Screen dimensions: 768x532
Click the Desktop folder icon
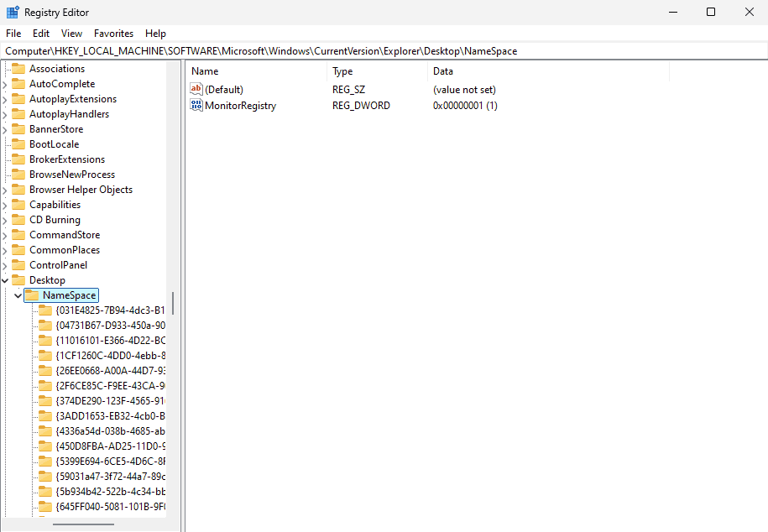tap(18, 280)
